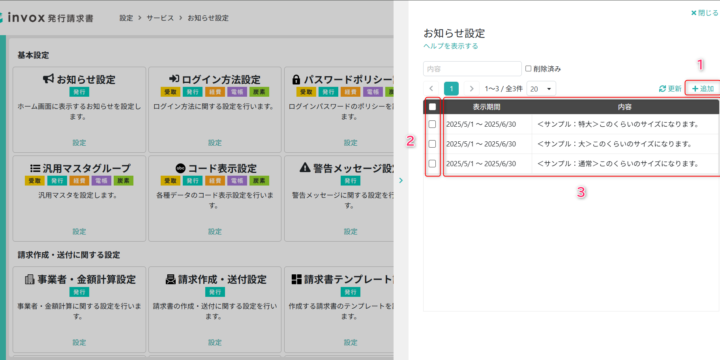Open 設定 link on the ログイン方法設定 card
This screenshot has width=720, height=360.
215,143
